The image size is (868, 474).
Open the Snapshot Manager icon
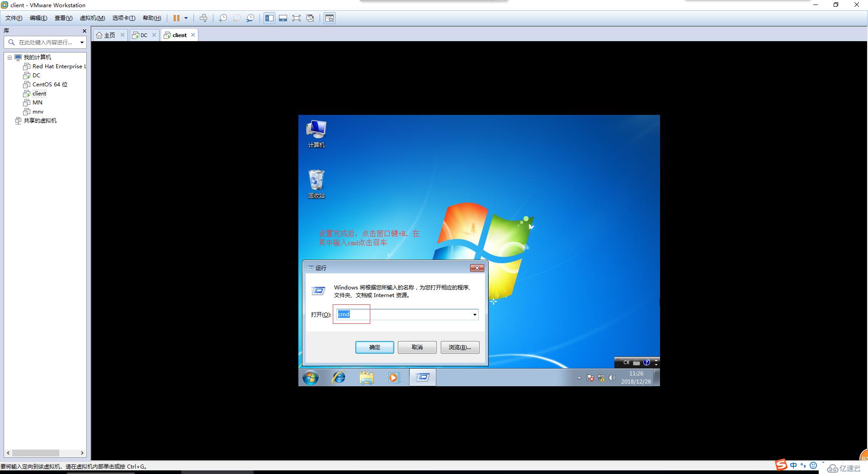pos(250,18)
